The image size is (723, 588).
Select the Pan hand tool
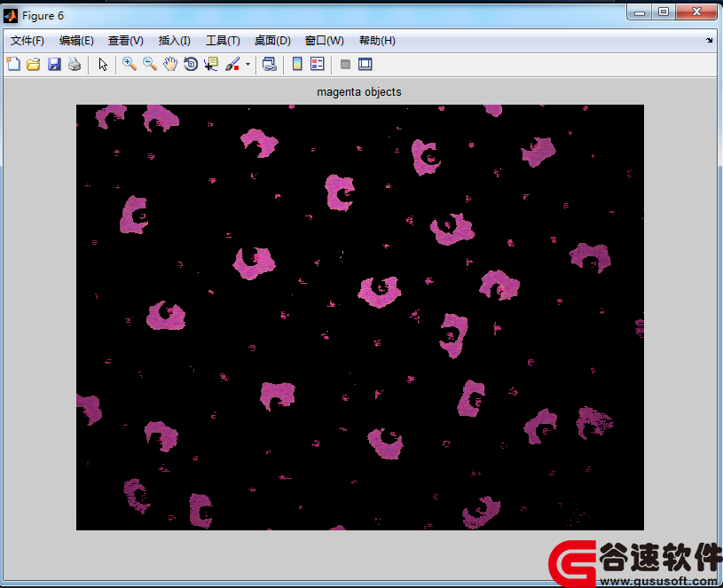point(170,64)
